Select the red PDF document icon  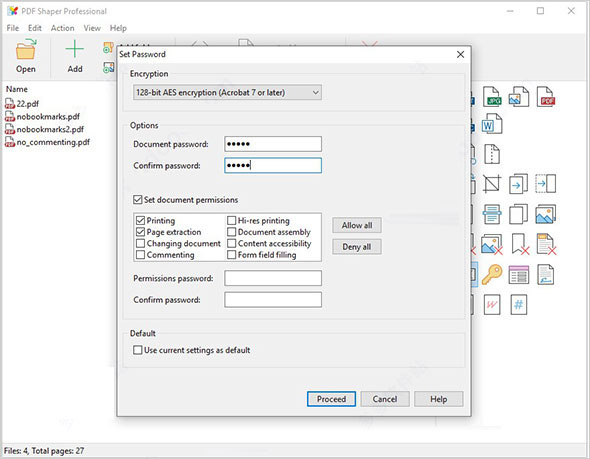546,97
